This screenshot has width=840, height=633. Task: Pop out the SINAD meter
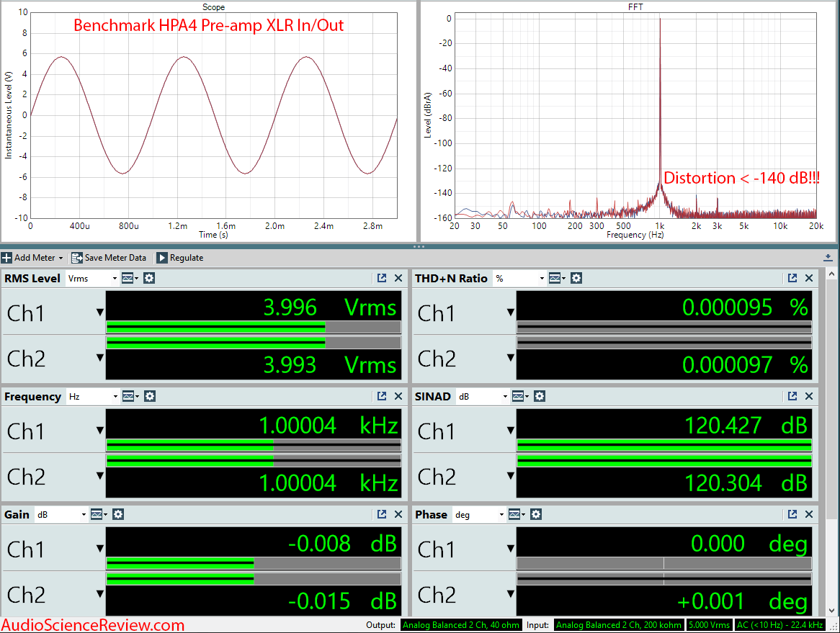[x=792, y=396]
